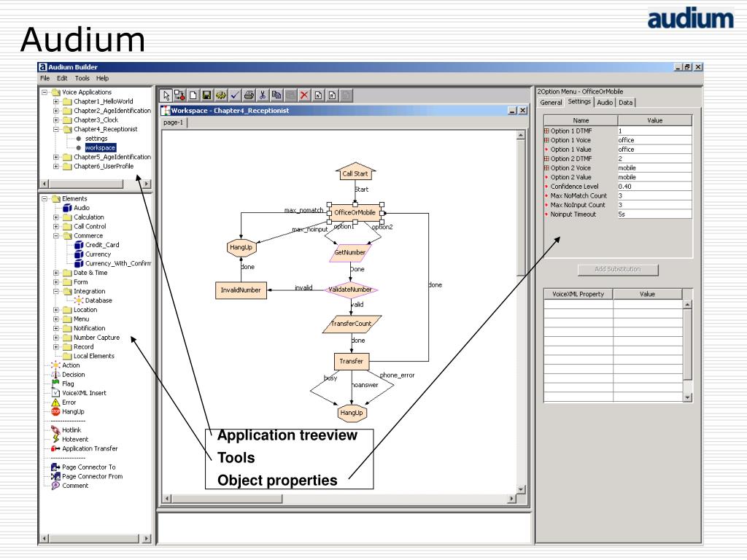
Task: Switch to the Audio tab
Action: (605, 102)
